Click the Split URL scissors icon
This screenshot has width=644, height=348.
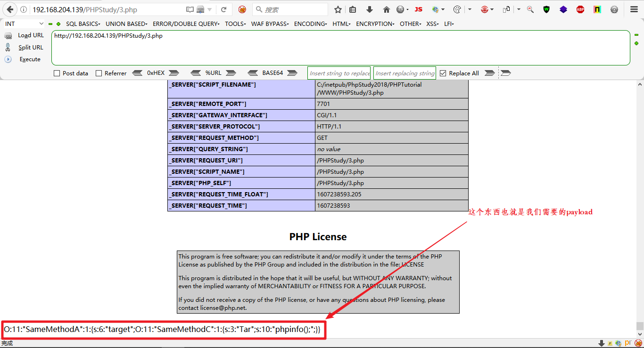8,47
